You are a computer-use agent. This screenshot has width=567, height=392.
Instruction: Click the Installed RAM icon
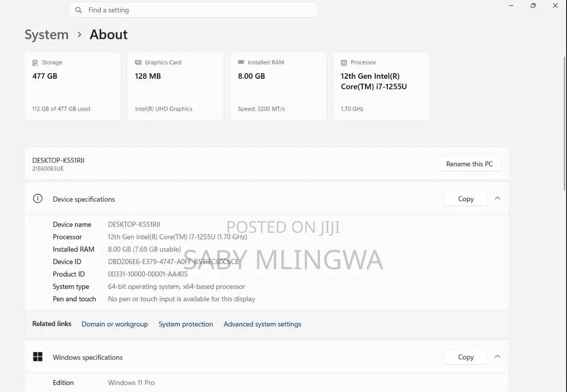(x=241, y=62)
